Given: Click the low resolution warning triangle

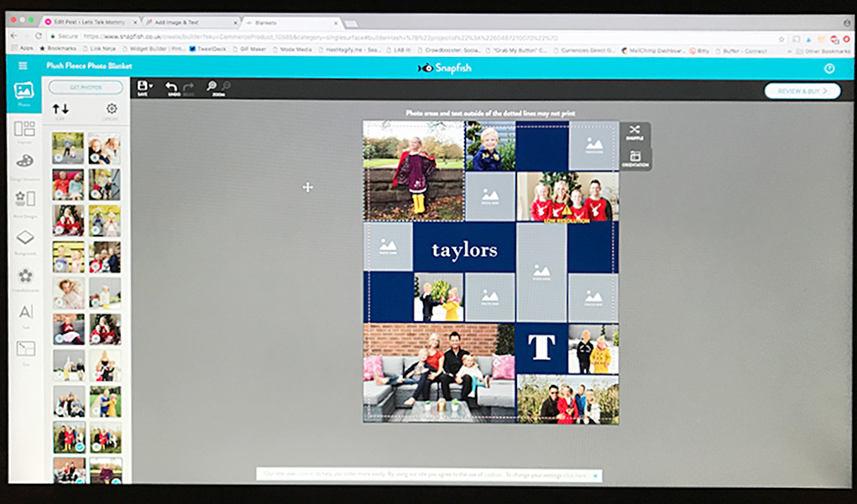Looking at the screenshot, I should [567, 211].
